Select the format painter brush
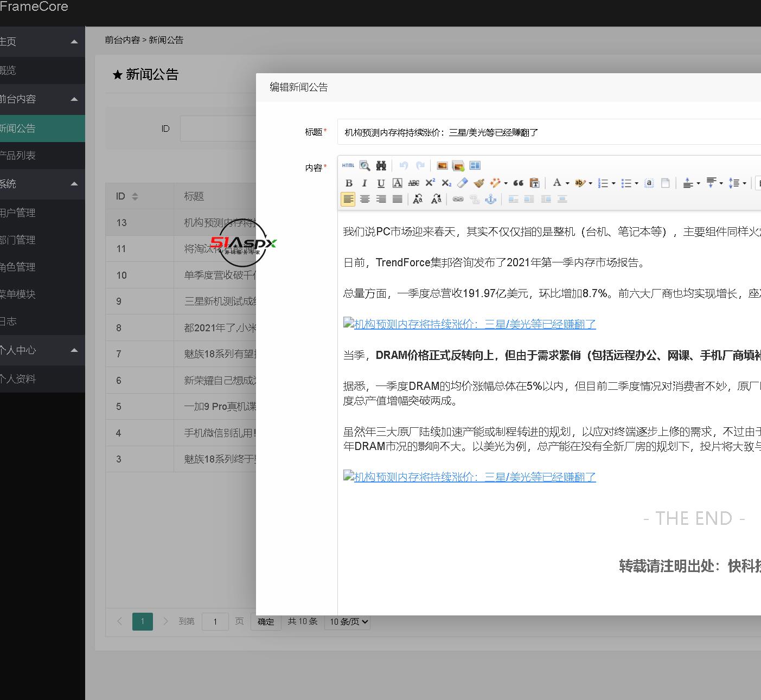The width and height of the screenshot is (761, 700). (x=478, y=183)
